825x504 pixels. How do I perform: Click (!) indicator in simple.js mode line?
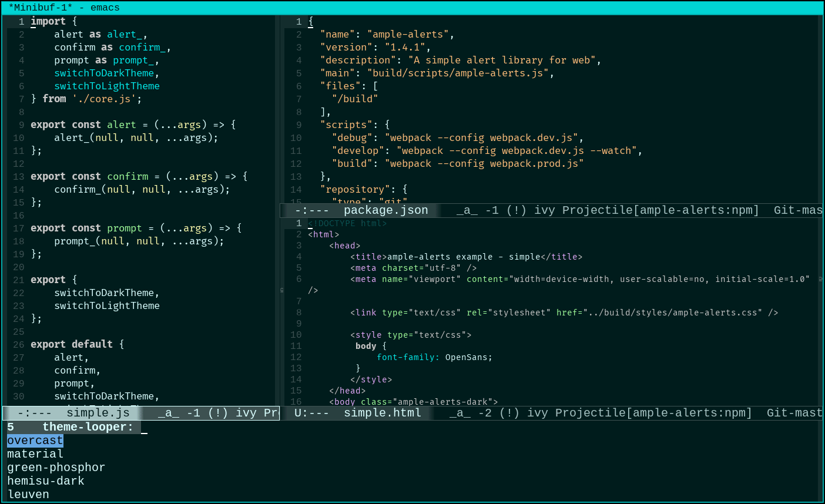click(218, 413)
